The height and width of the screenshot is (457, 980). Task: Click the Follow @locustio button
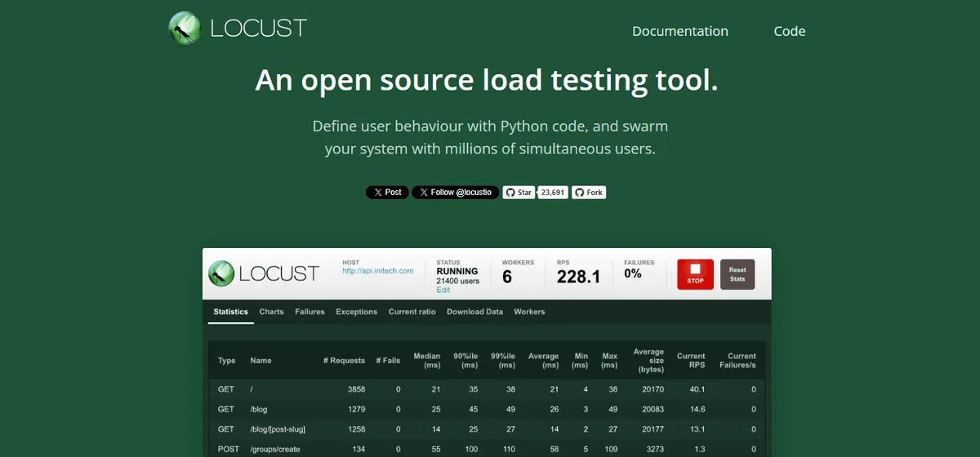tap(455, 193)
